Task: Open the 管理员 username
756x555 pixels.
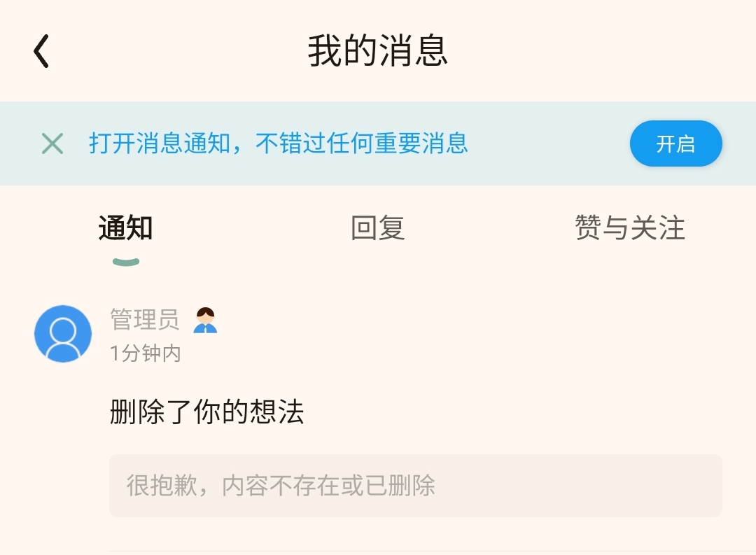Action: 145,320
